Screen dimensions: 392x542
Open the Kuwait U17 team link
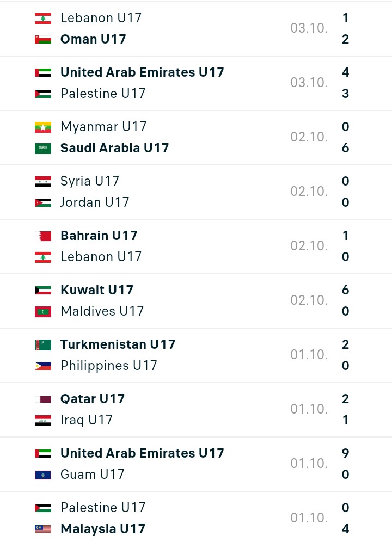click(96, 290)
